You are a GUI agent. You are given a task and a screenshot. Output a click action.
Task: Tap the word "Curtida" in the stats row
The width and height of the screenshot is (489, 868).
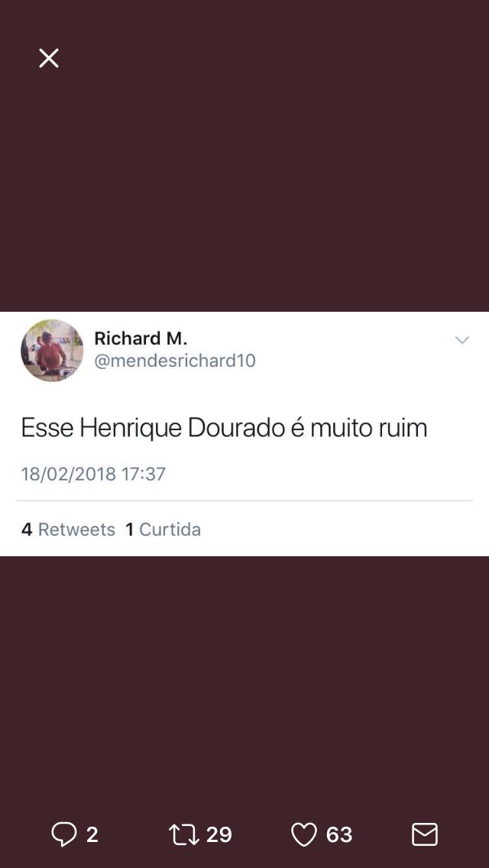[170, 530]
